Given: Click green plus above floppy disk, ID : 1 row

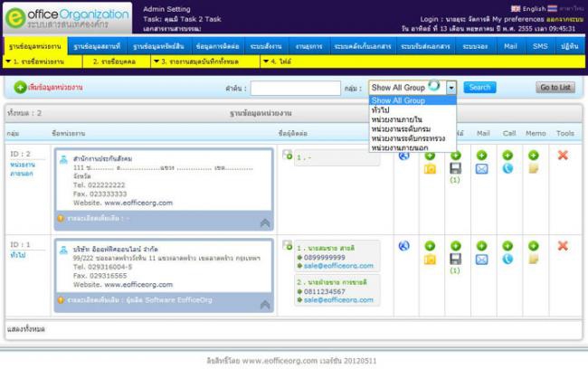Looking at the screenshot, I should [456, 246].
